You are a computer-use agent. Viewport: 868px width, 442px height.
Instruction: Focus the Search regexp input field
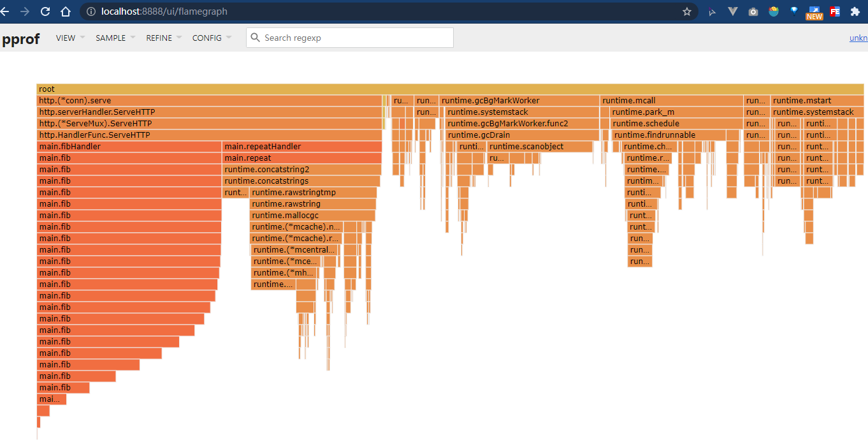click(350, 38)
